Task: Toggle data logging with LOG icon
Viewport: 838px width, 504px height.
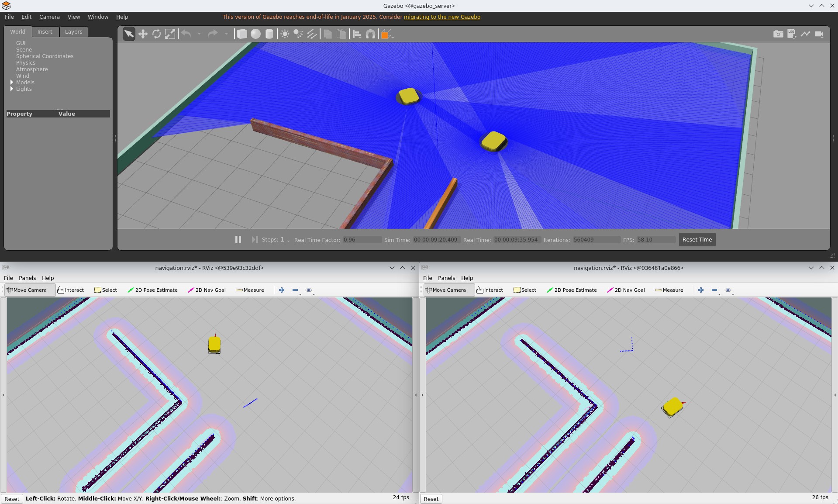Action: (791, 34)
